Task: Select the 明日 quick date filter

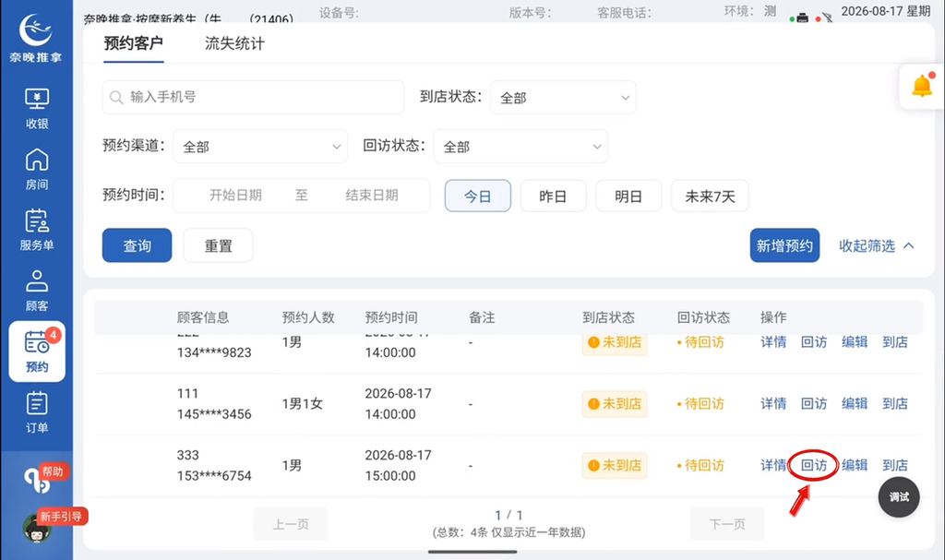Action: click(628, 196)
